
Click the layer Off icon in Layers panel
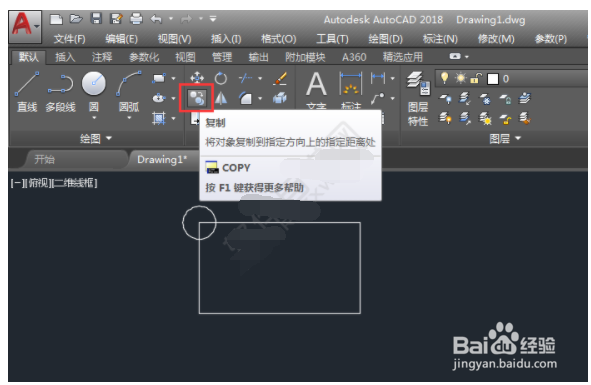click(x=446, y=99)
